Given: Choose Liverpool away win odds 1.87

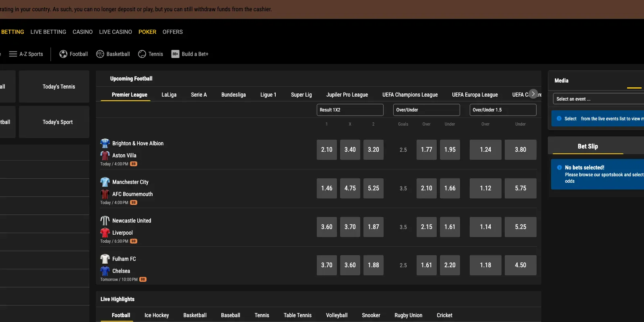Looking at the screenshot, I should coord(374,227).
